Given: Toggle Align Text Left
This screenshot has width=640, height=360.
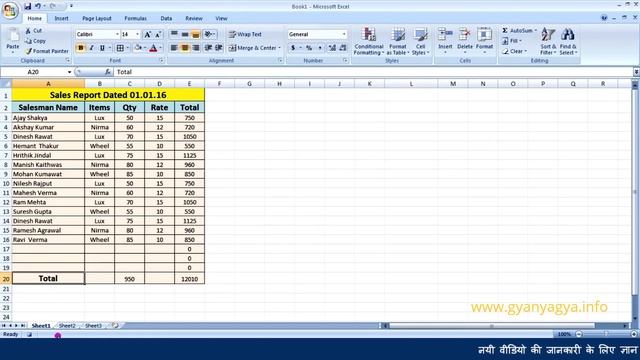Looking at the screenshot, I should (x=174, y=48).
